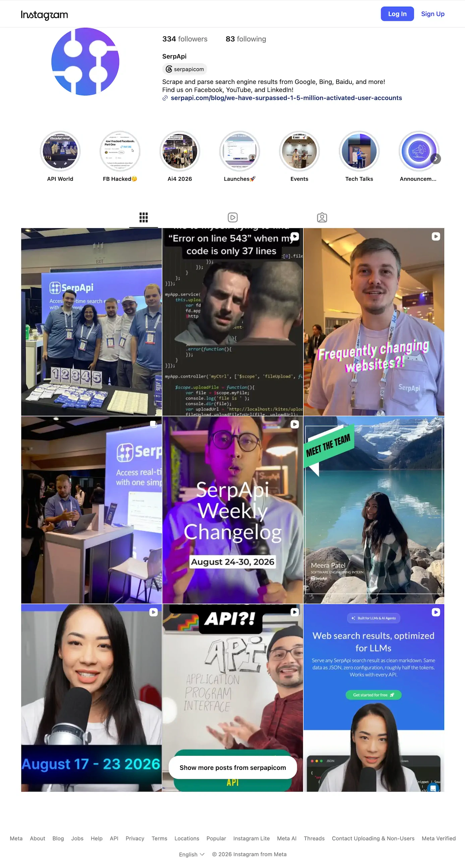Click the bio line 'Find us on Facebook, YouTube, and LinkedIn!'

pyautogui.click(x=228, y=90)
